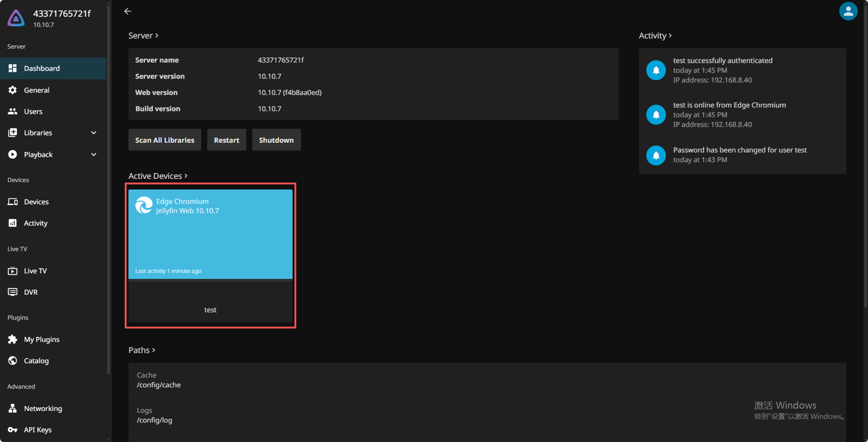868x442 pixels.
Task: Click the My Plugins puzzle icon
Action: (13, 339)
